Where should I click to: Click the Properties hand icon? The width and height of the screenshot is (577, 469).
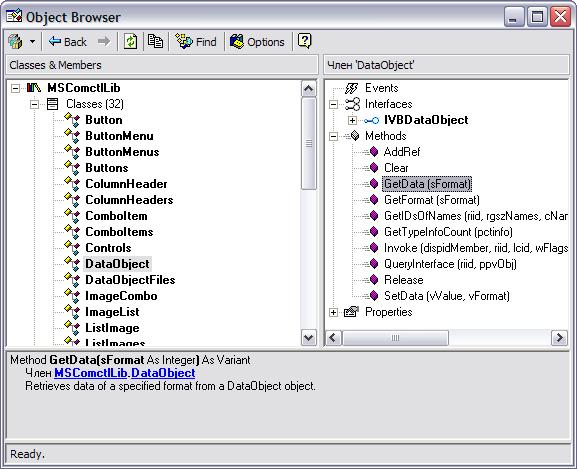[x=351, y=312]
